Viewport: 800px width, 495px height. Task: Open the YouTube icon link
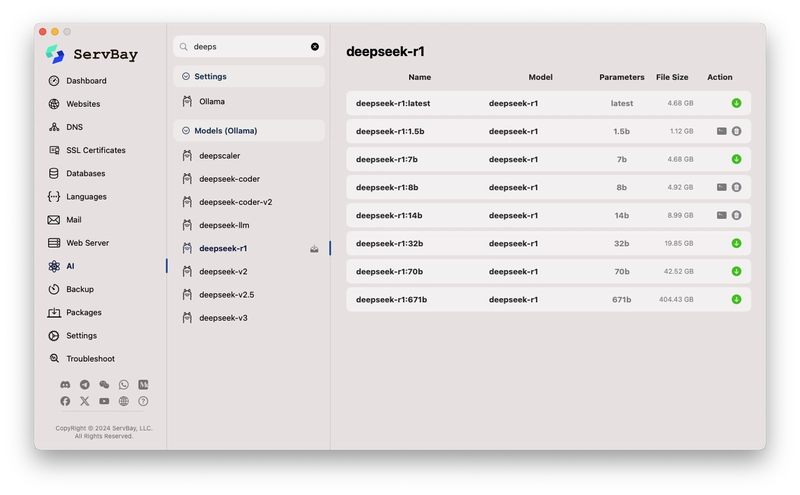104,401
